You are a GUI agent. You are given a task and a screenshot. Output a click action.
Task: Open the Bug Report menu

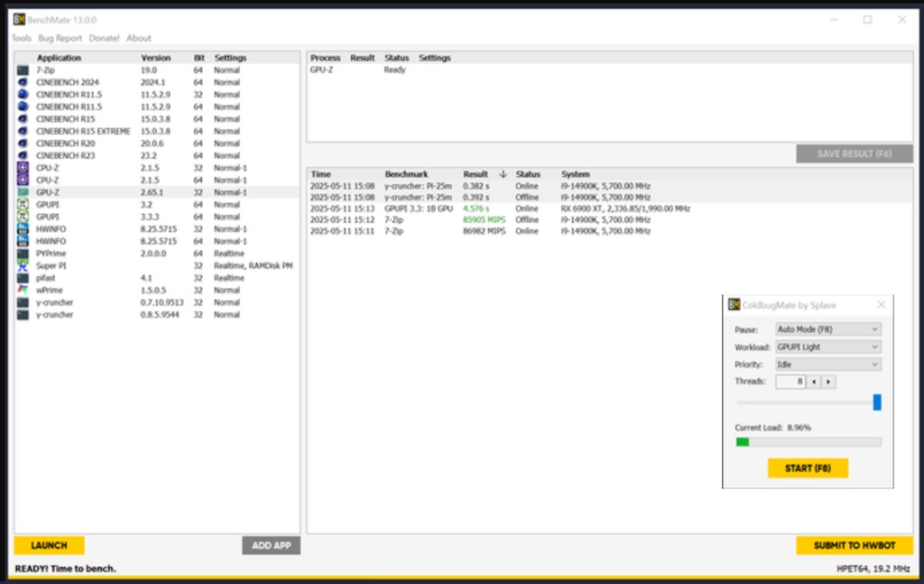tap(60, 38)
